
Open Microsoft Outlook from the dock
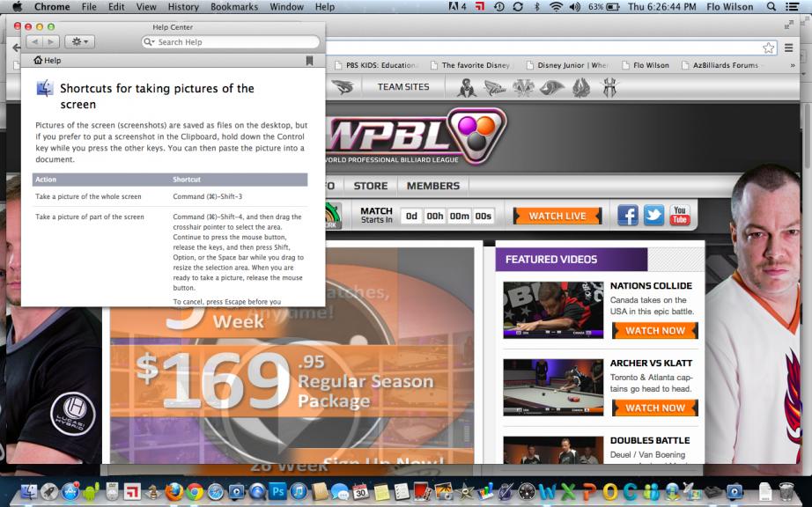pos(609,491)
